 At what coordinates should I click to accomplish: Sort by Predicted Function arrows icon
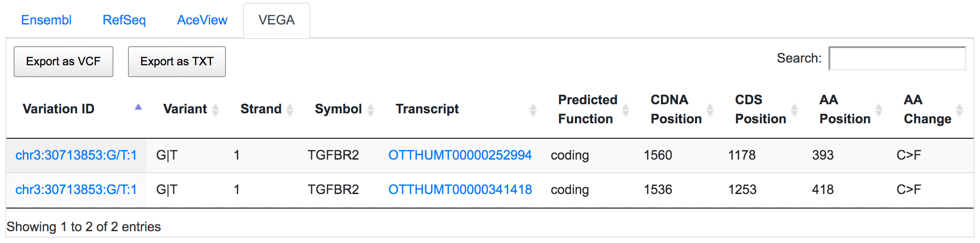pyautogui.click(x=626, y=110)
